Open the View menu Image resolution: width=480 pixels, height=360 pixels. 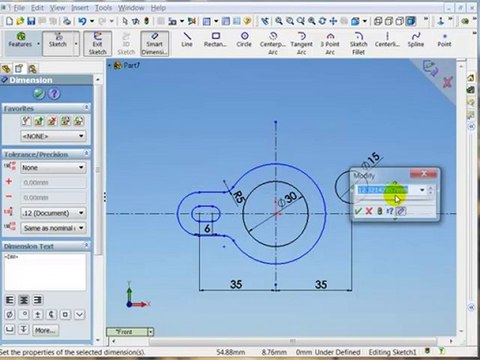click(57, 8)
